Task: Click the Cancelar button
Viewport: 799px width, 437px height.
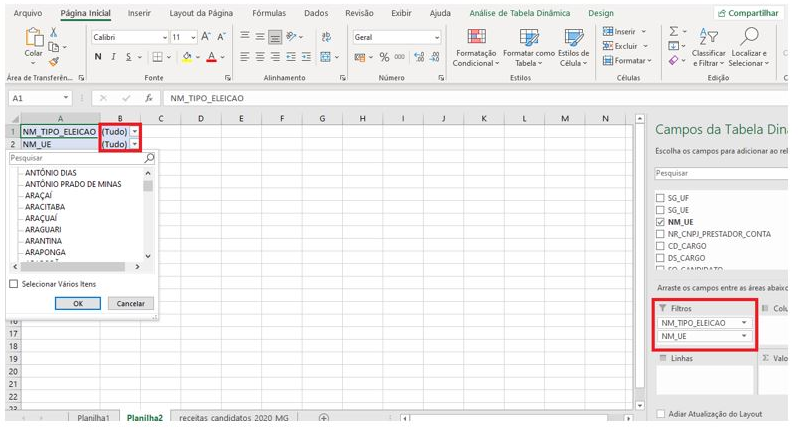Action: tap(130, 303)
